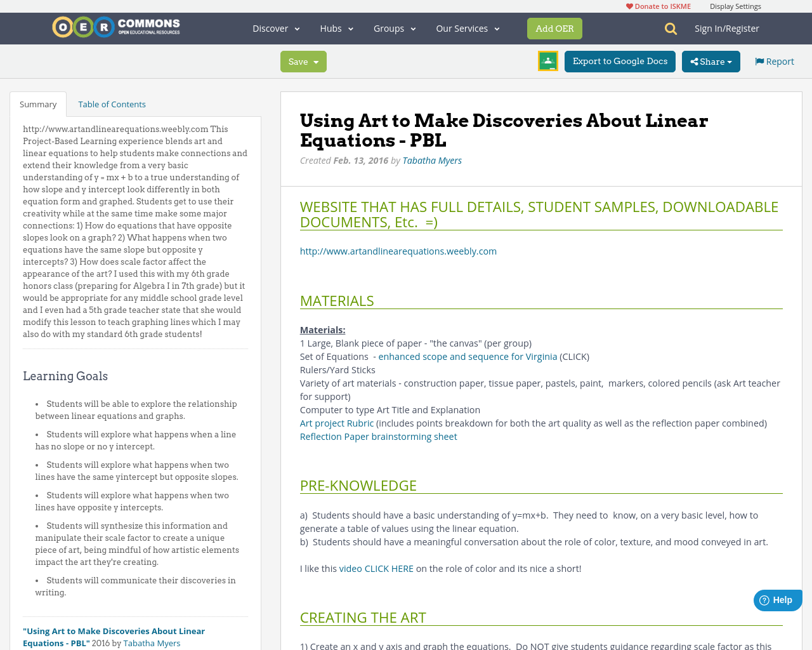The width and height of the screenshot is (812, 650).
Task: Click Export to Google Docs
Action: pos(620,60)
